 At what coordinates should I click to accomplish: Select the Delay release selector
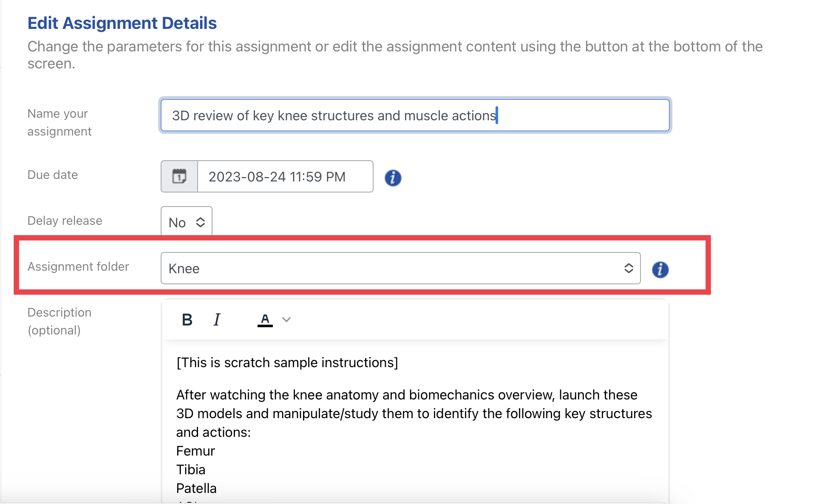[x=186, y=221]
